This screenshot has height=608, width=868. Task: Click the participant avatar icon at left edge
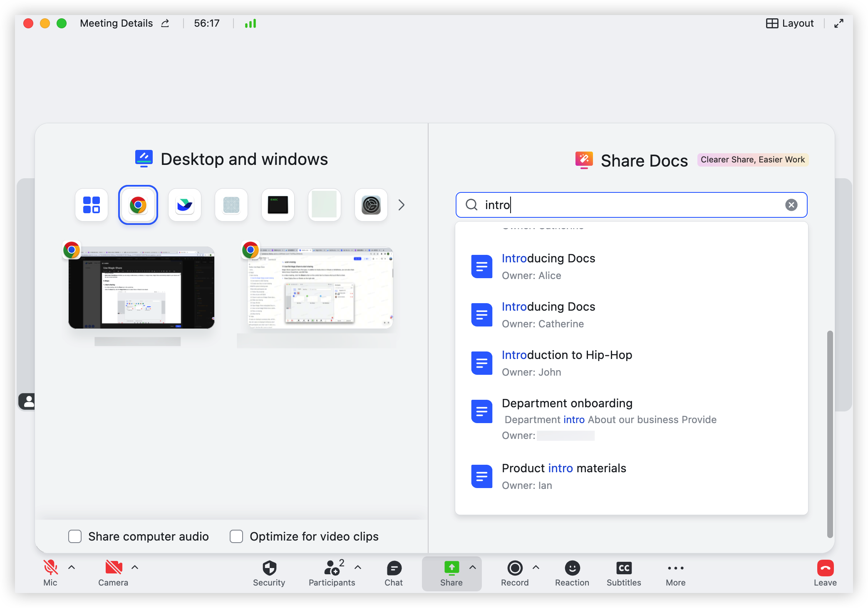[x=27, y=401]
